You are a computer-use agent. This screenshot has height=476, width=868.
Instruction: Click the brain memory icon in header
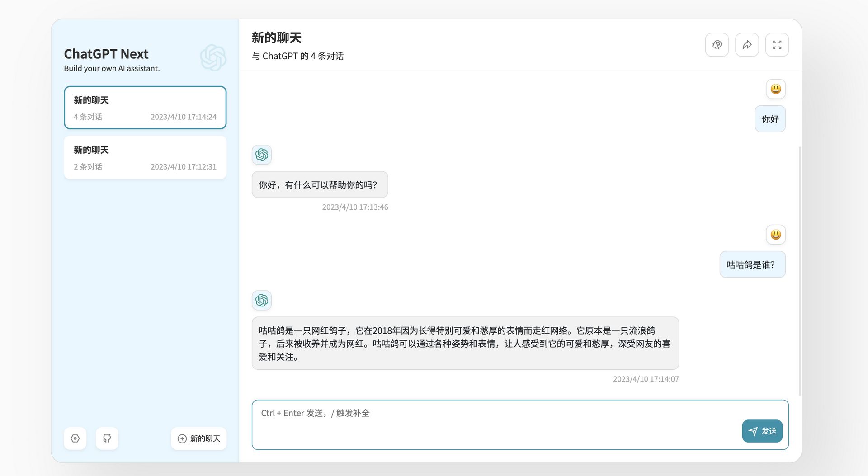tap(717, 45)
